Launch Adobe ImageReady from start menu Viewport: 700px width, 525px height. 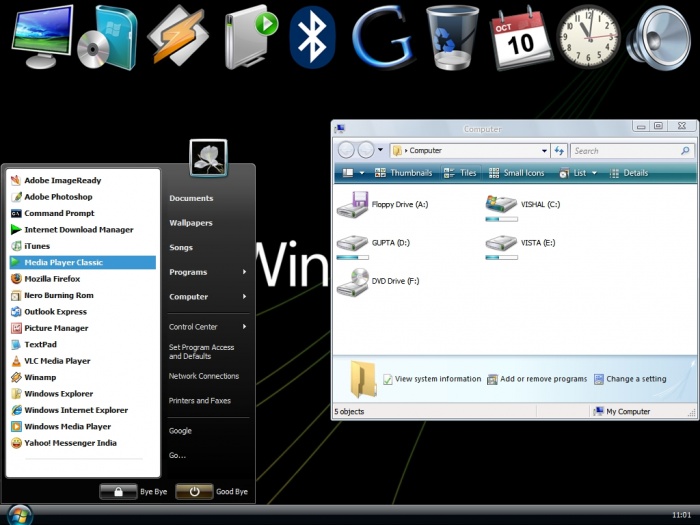[x=83, y=180]
